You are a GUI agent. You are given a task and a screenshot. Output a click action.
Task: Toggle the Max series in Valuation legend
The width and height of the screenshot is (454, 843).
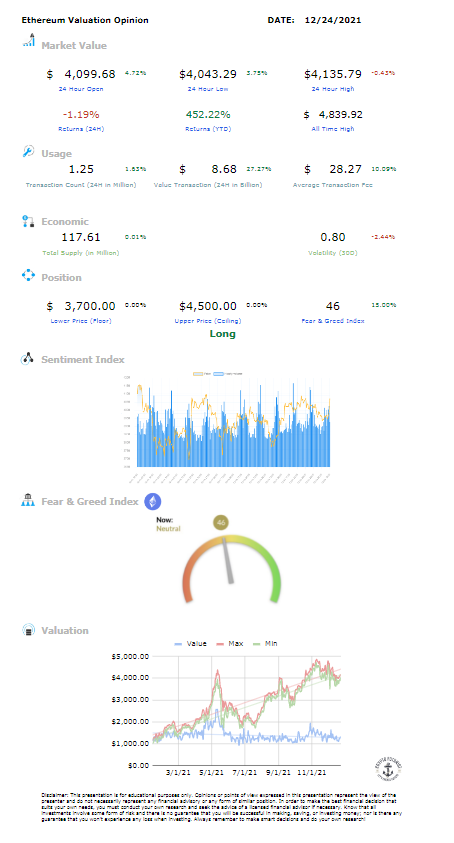(230, 644)
